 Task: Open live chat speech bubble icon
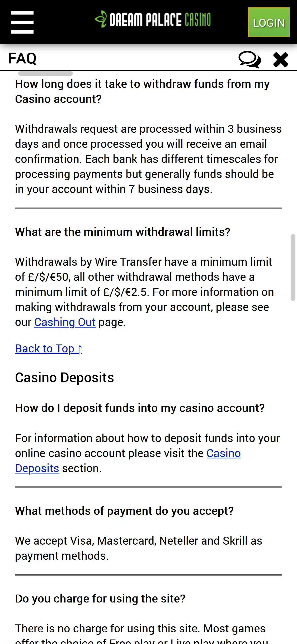(x=249, y=59)
